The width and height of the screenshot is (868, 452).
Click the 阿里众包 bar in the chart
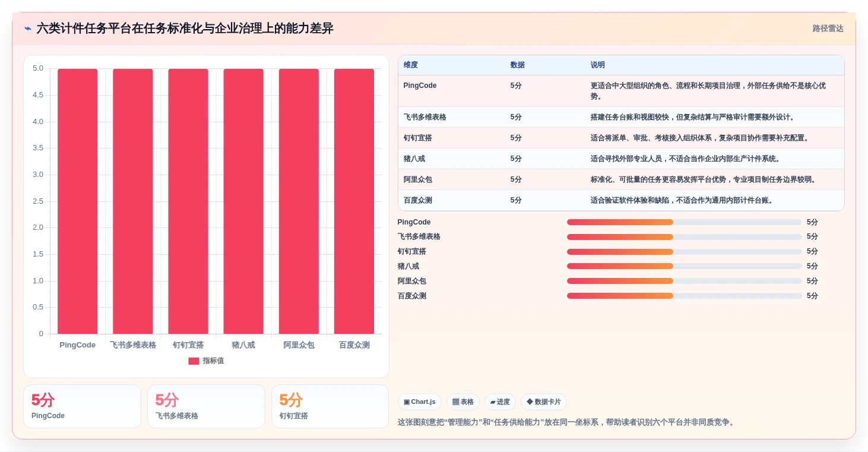click(x=299, y=201)
